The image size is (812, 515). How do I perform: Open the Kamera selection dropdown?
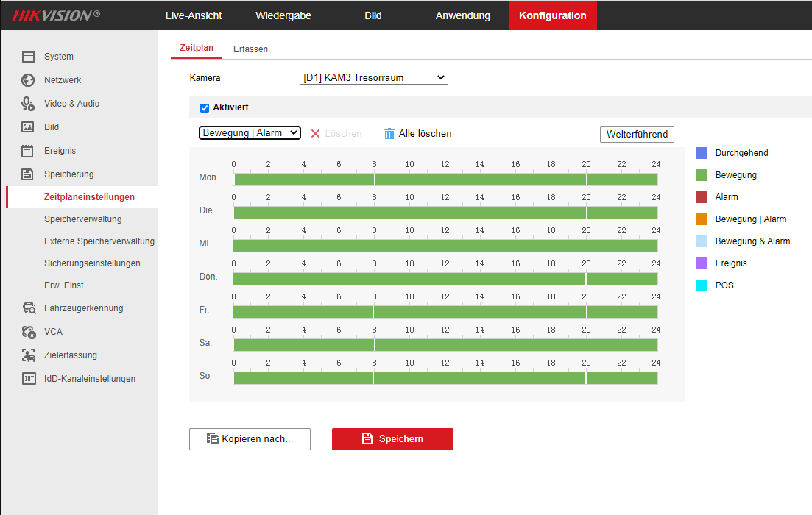[374, 77]
